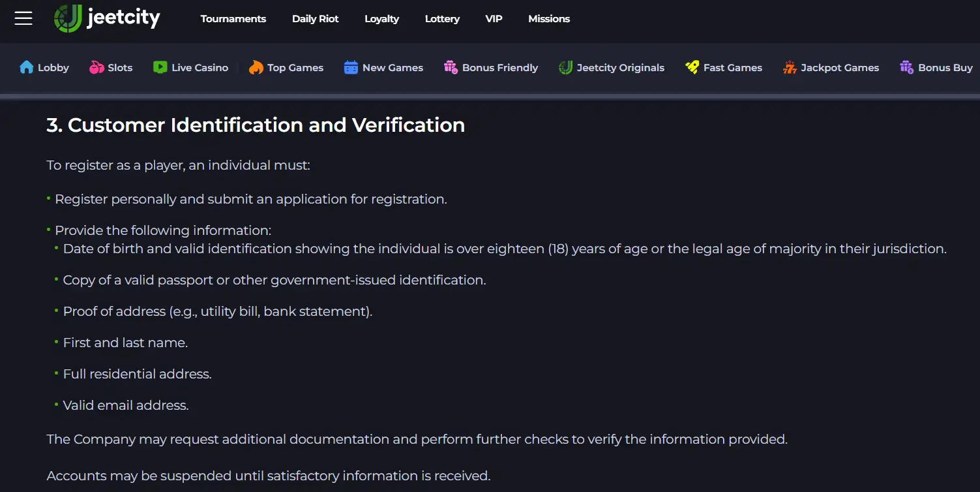This screenshot has height=492, width=980.
Task: Open the Missions menu item
Action: 549,19
